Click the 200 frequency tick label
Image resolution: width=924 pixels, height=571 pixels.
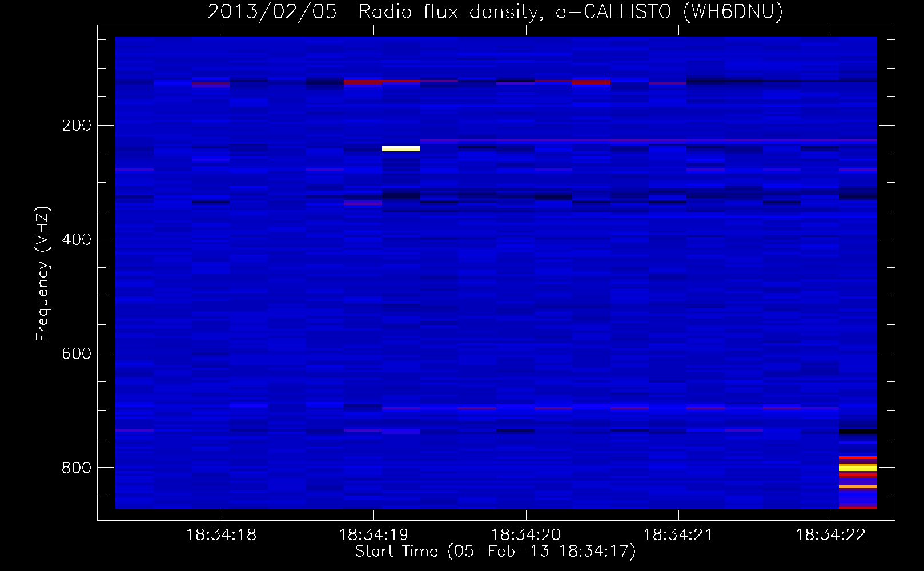(x=77, y=126)
